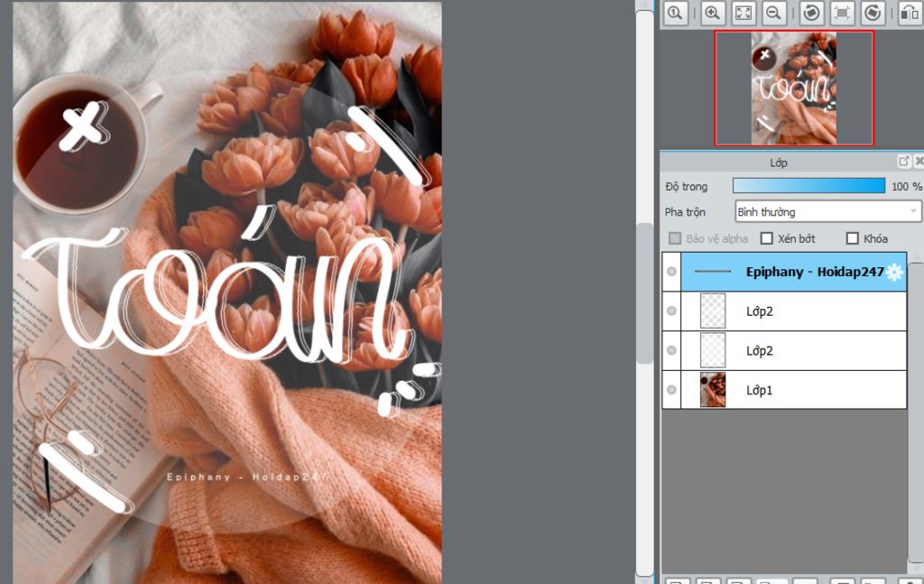Rotate the canvas view counterclockwise
The width and height of the screenshot is (924, 584).
coord(811,13)
